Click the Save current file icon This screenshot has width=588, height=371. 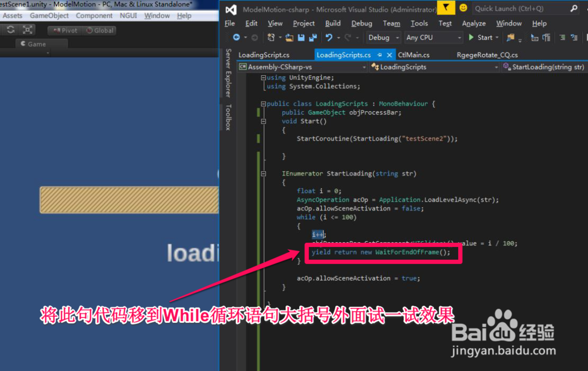click(x=301, y=37)
